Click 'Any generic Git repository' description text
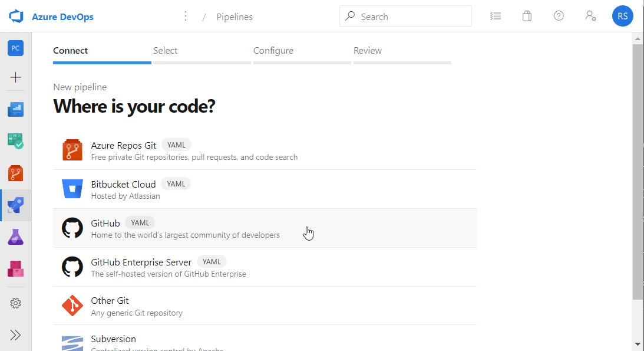Screen dimensions: 644x351 (x=137, y=313)
